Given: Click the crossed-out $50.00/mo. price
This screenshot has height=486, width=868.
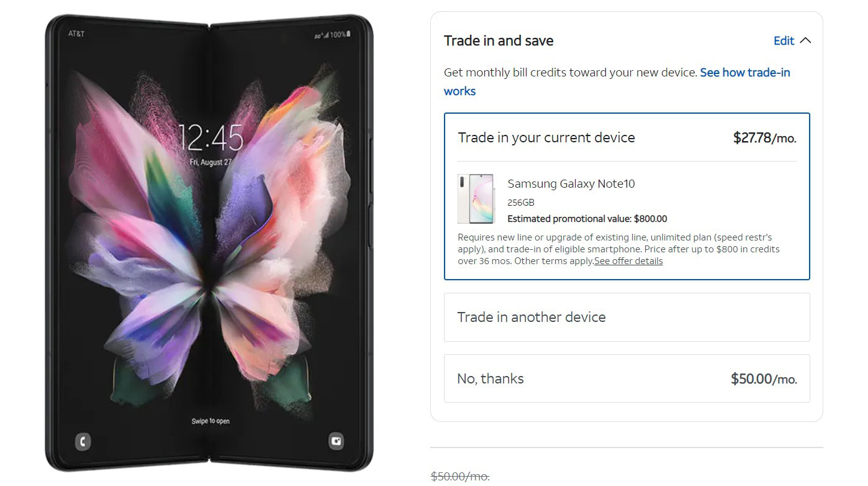Looking at the screenshot, I should (460, 476).
